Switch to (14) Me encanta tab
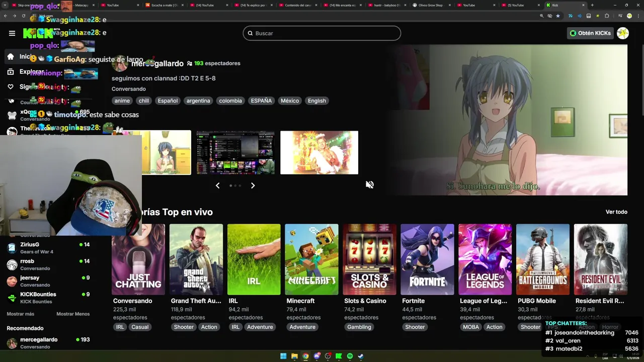 click(344, 5)
